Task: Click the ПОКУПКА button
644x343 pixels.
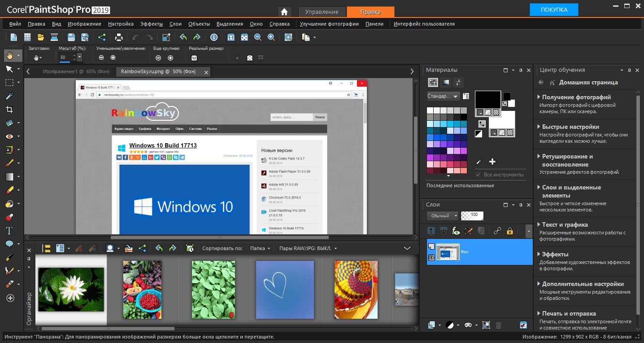Action: [554, 9]
